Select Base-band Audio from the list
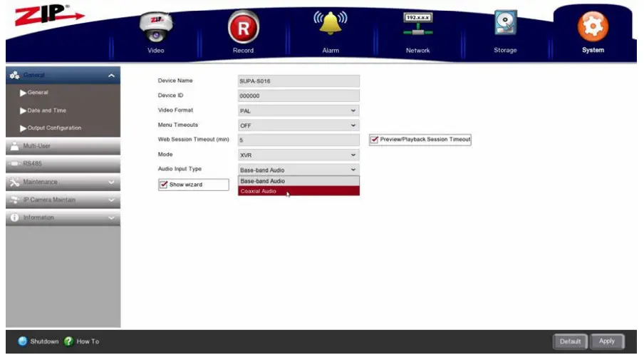The width and height of the screenshot is (644, 360). coord(298,181)
